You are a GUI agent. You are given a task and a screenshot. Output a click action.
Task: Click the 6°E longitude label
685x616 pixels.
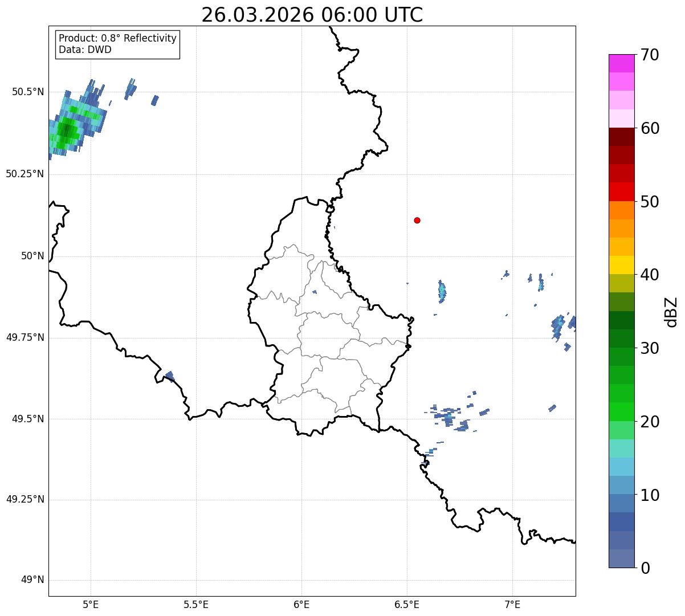[301, 604]
